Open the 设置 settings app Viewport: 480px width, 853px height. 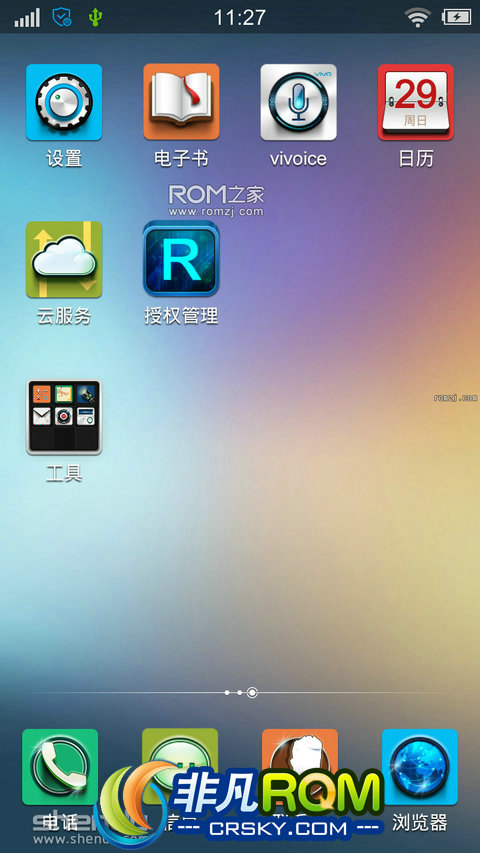point(64,102)
